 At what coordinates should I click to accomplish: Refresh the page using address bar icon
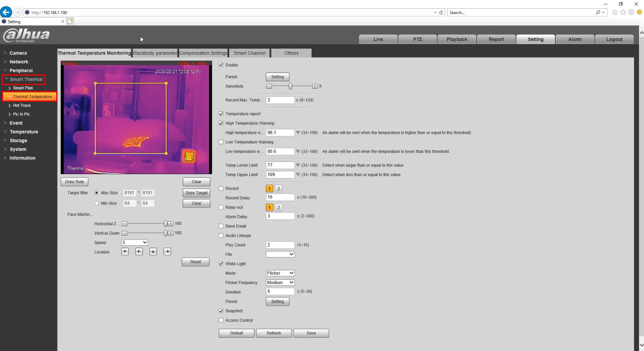click(x=441, y=13)
